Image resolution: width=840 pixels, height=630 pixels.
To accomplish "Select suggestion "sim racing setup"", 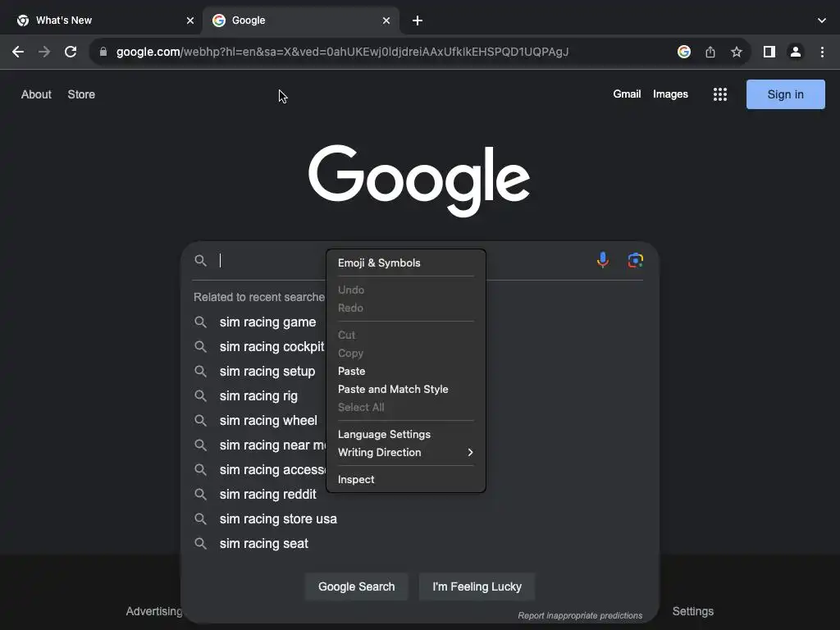I will click(267, 372).
